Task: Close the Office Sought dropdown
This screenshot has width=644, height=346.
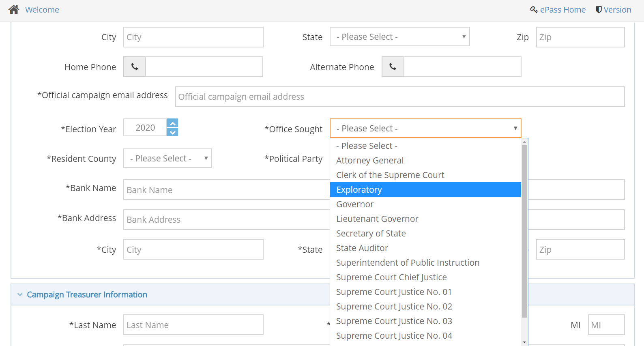Action: coord(425,129)
